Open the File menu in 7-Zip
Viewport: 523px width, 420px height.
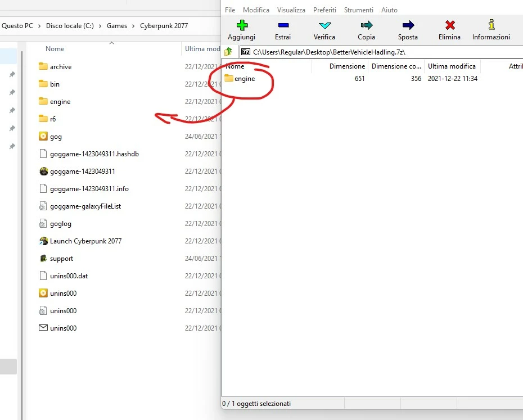click(x=230, y=10)
